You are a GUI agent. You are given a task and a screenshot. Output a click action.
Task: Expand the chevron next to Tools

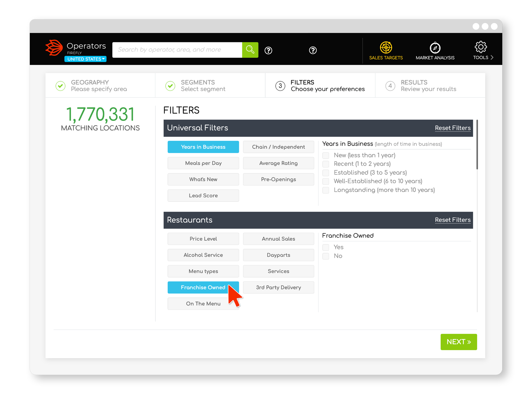coord(492,58)
